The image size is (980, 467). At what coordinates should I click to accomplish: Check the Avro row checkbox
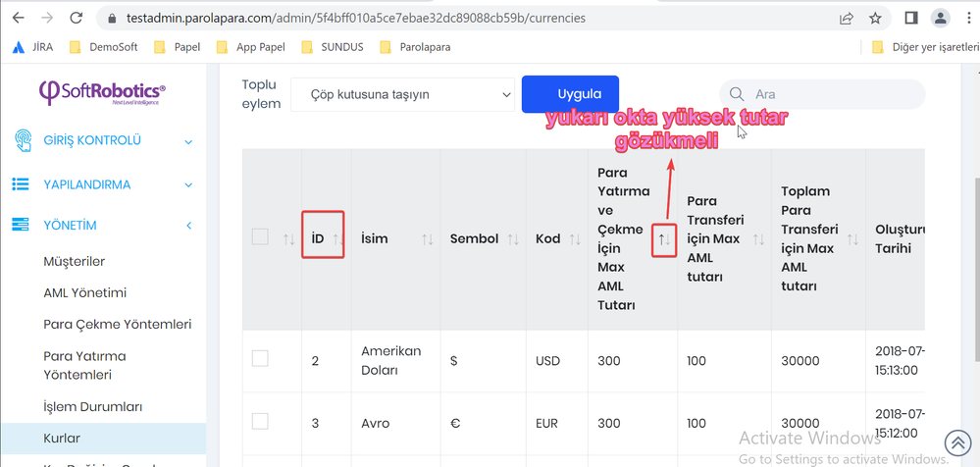tap(260, 421)
